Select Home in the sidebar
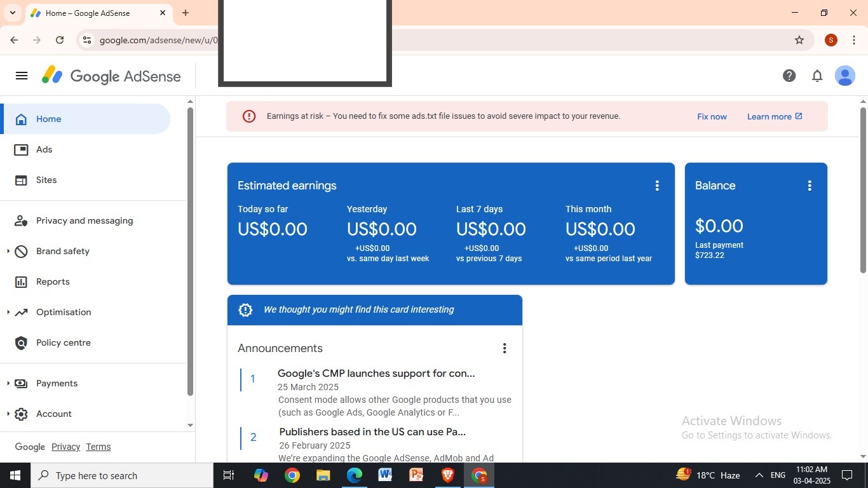Viewport: 868px width, 488px height. coord(85,119)
